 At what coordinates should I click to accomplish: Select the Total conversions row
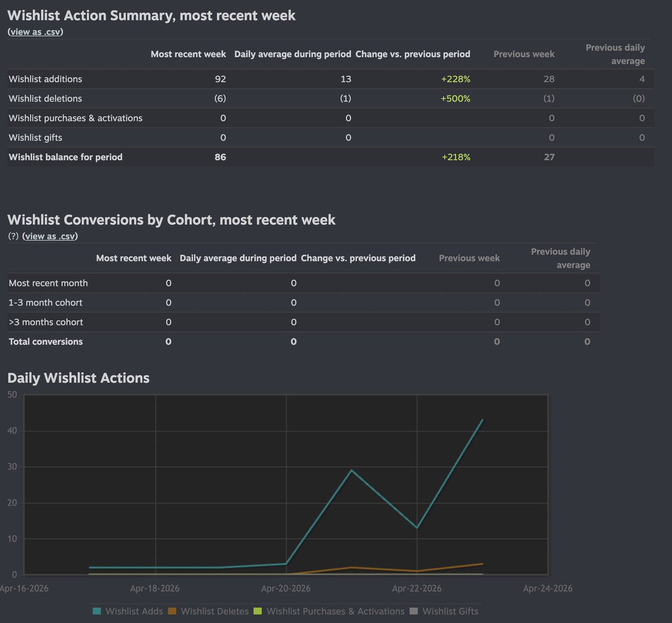point(45,341)
